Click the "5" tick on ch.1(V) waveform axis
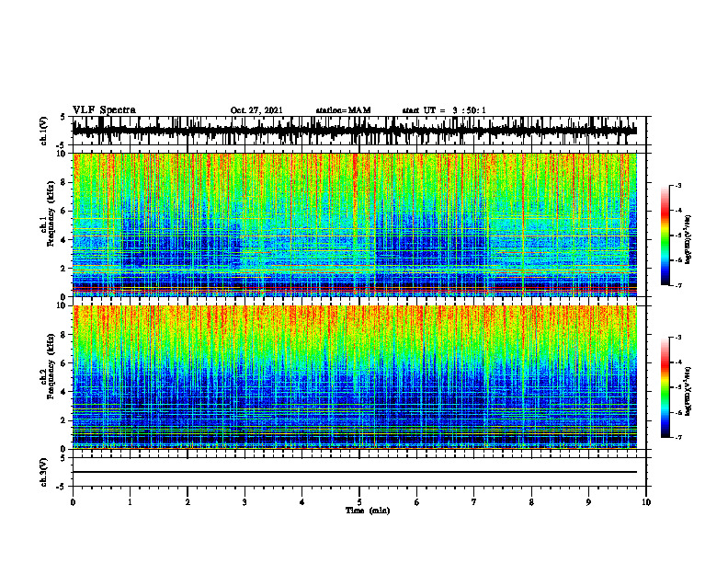The image size is (728, 563). [63, 118]
